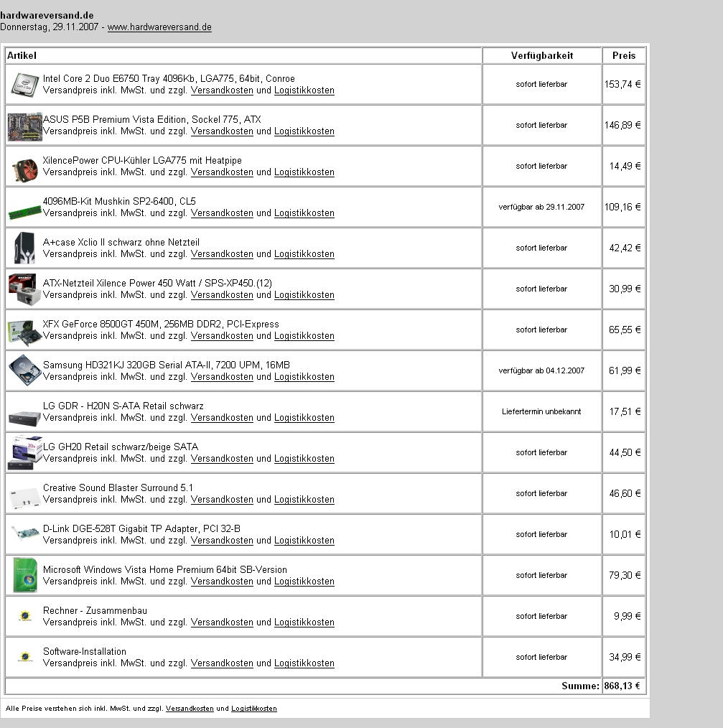Open Logistikkosten link in Mushkin RAM row
This screenshot has height=728, width=723.
(x=304, y=213)
